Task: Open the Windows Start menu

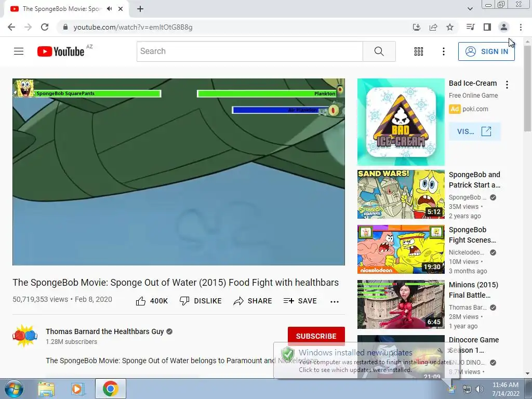Action: [x=14, y=389]
